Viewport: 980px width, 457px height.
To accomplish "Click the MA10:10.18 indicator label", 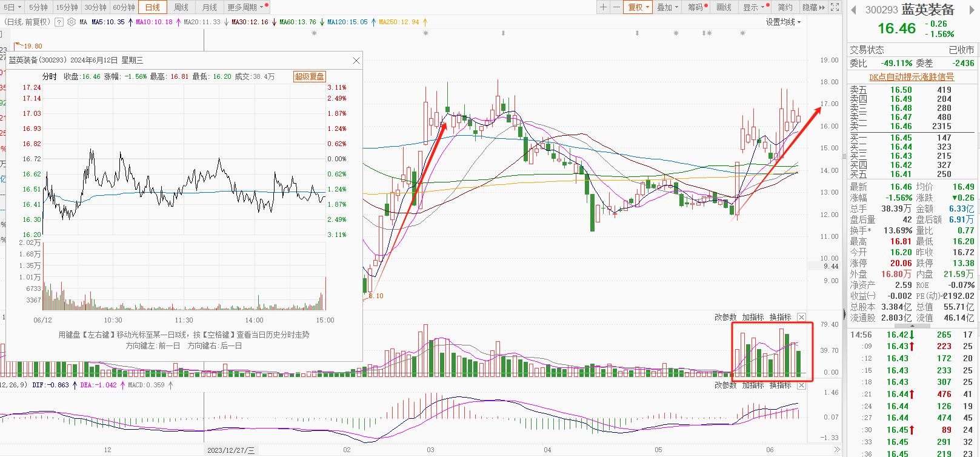I will [x=154, y=22].
